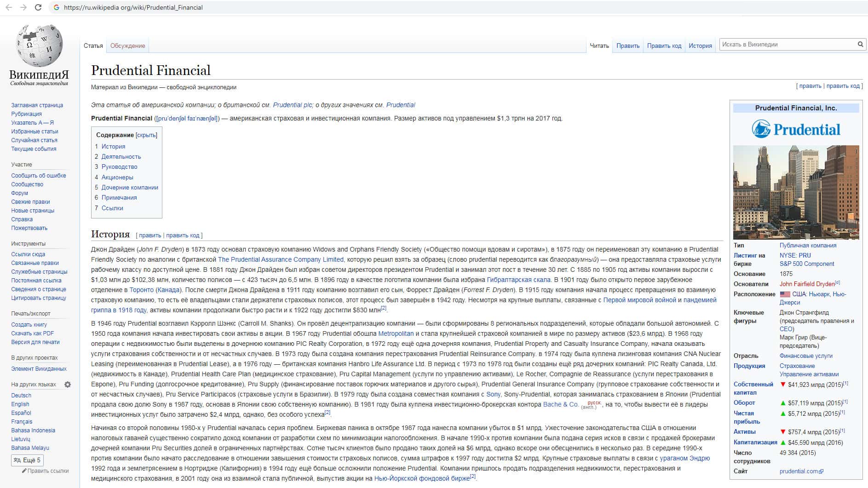
Task: Click the browser forward arrow
Action: 23,7
